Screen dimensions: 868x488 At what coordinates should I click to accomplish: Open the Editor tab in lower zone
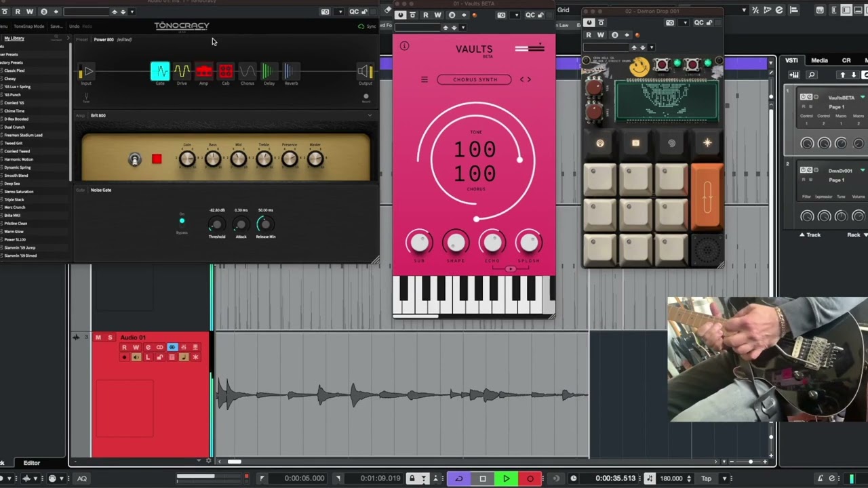pos(32,463)
